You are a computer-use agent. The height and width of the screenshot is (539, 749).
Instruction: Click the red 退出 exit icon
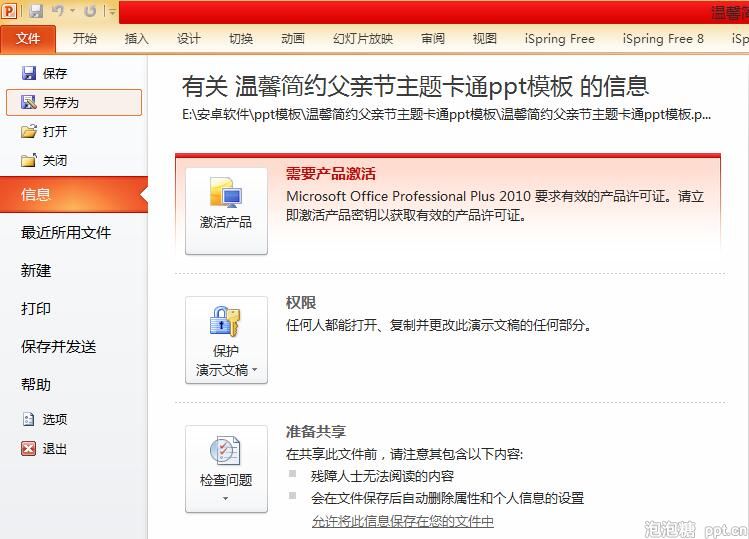29,448
